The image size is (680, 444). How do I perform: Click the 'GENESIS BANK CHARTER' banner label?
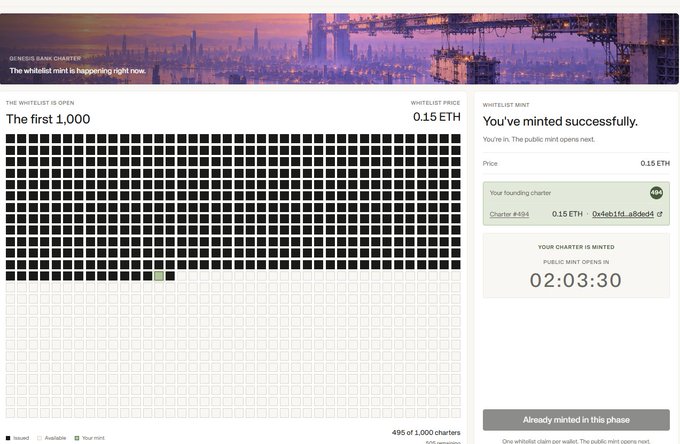point(45,58)
